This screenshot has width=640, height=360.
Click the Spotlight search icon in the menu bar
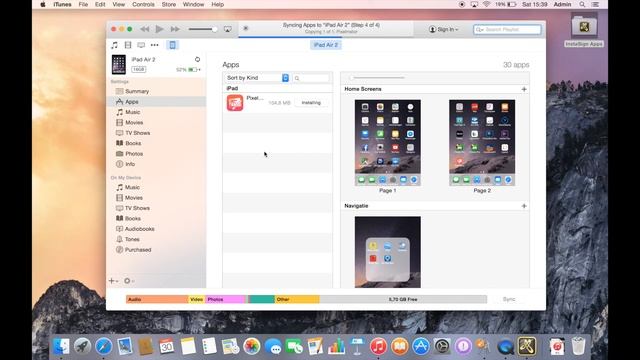point(582,4)
